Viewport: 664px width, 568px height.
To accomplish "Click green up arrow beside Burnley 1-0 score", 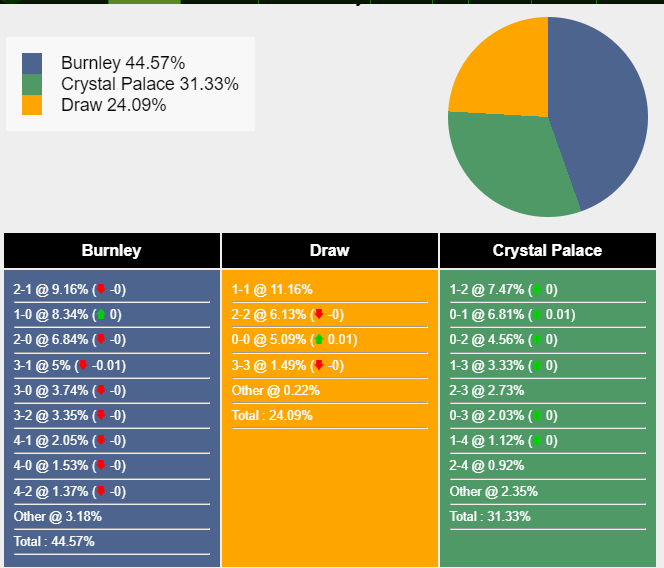I will tap(101, 315).
